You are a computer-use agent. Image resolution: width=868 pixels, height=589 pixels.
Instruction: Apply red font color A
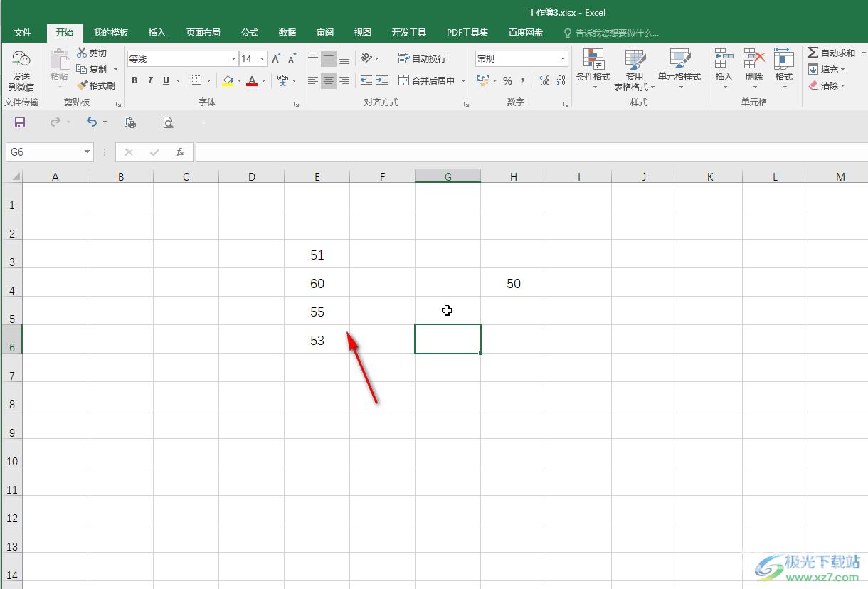click(x=252, y=80)
